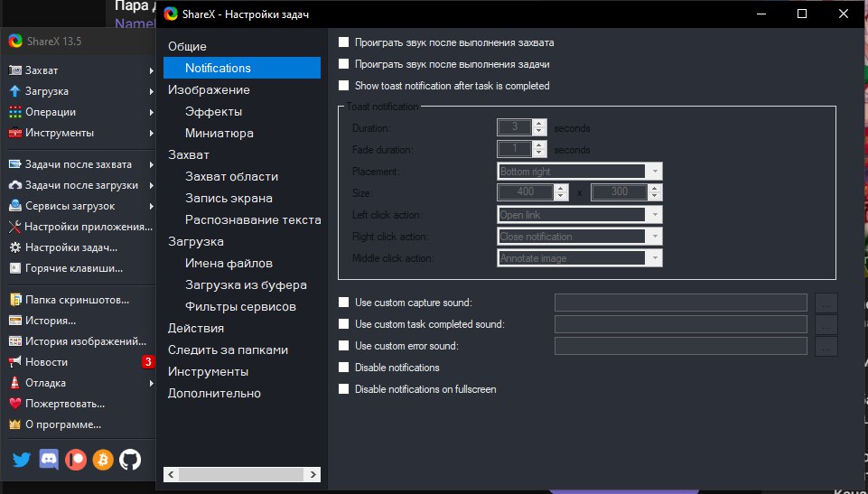
Task: Click the Duration spinner up arrow
Action: (539, 124)
